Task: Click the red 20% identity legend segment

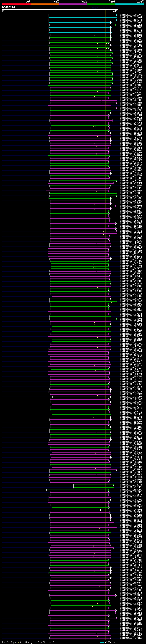Action: coord(16,4)
